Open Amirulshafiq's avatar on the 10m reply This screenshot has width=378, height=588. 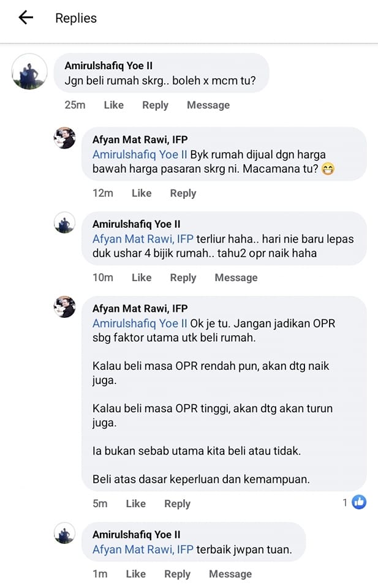click(x=64, y=222)
